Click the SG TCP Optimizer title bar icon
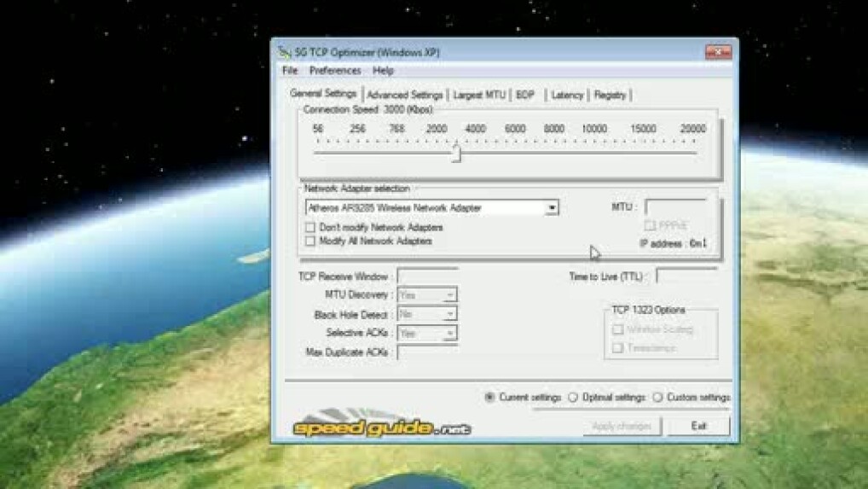This screenshot has height=489, width=868. coord(285,52)
